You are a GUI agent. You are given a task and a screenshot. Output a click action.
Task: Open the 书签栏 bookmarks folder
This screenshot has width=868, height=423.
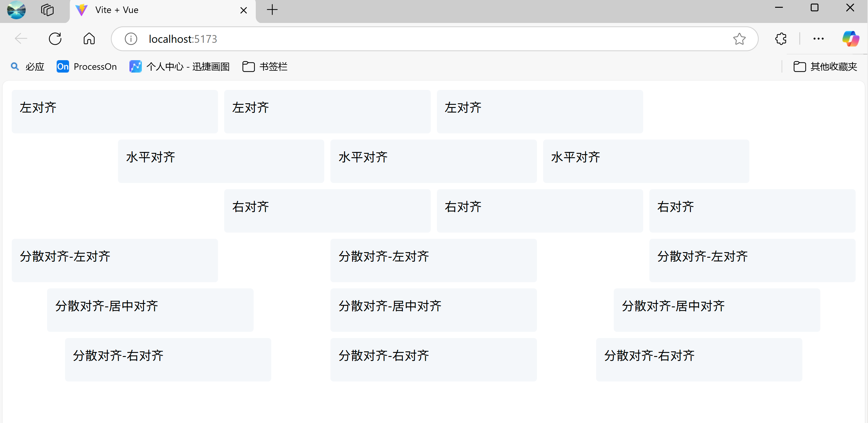[265, 66]
